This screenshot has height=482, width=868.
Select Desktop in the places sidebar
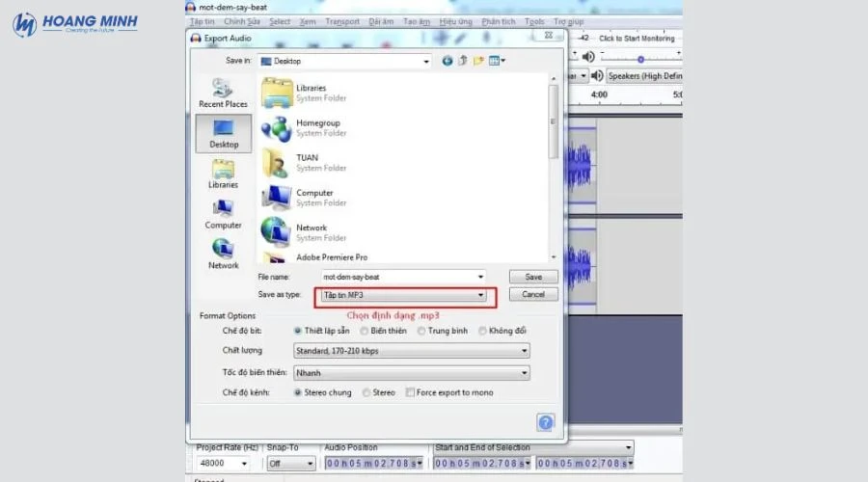coord(223,133)
